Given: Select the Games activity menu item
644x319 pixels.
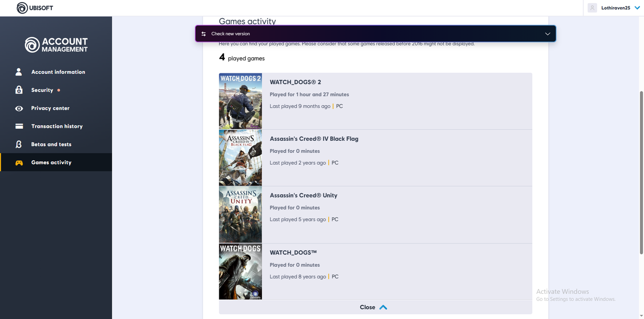Looking at the screenshot, I should point(56,162).
